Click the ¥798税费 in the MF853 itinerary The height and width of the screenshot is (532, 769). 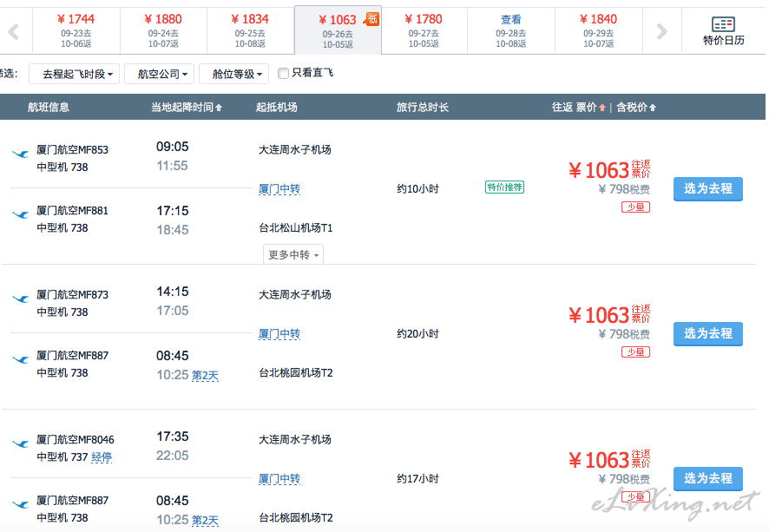coord(624,189)
